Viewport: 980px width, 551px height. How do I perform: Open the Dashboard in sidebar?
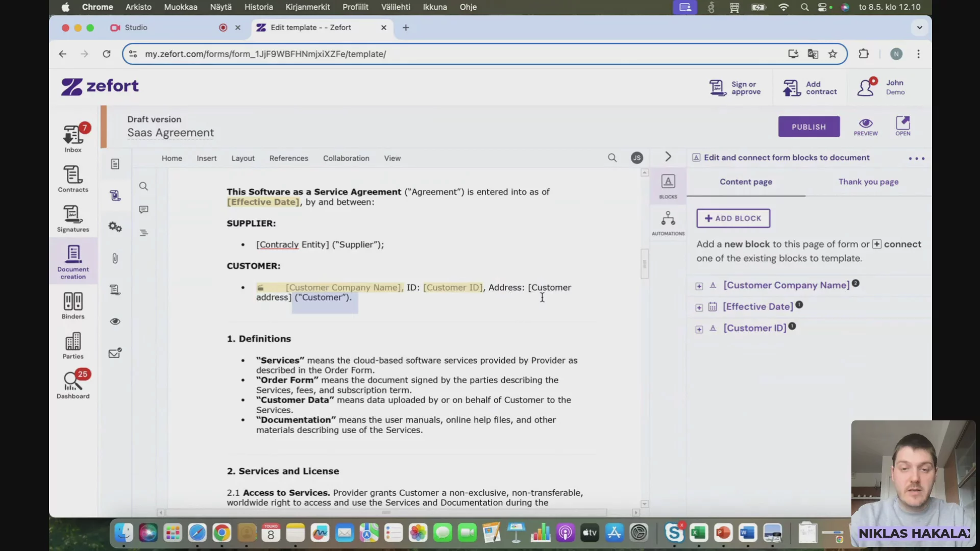(73, 385)
